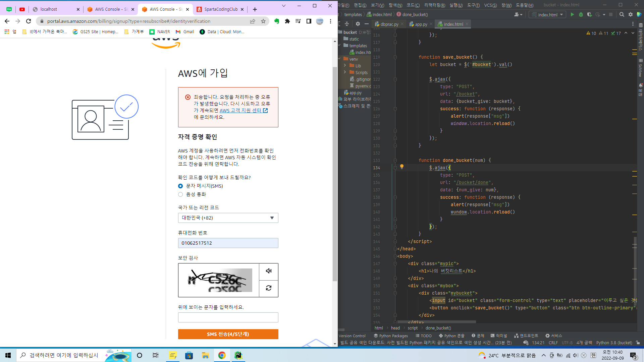Open the localhost Chrome tab
The image size is (644, 362).
[x=56, y=9]
